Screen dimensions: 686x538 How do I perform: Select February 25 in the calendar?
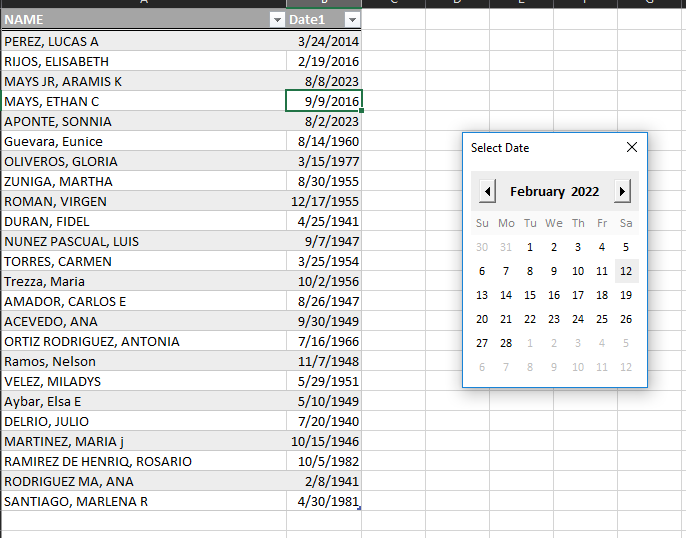(602, 319)
